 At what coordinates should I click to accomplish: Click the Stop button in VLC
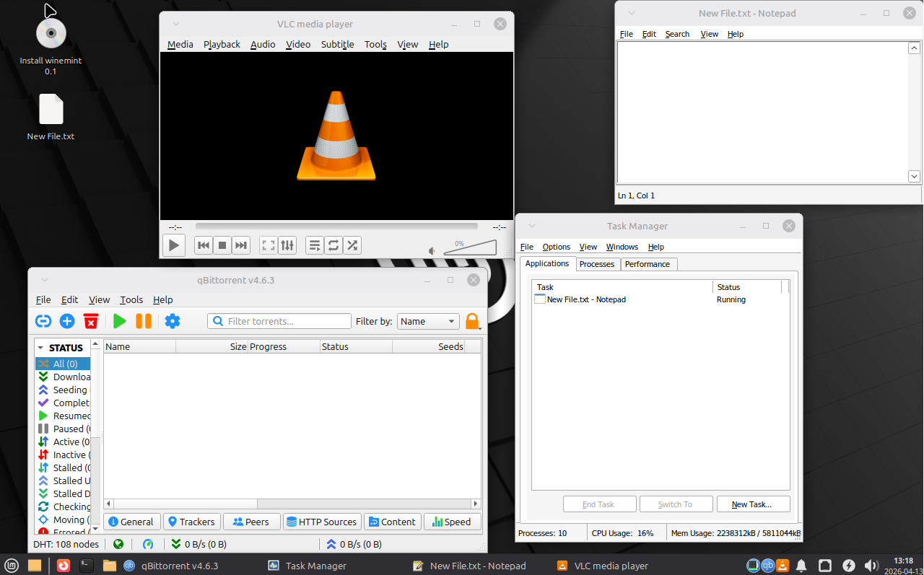222,245
